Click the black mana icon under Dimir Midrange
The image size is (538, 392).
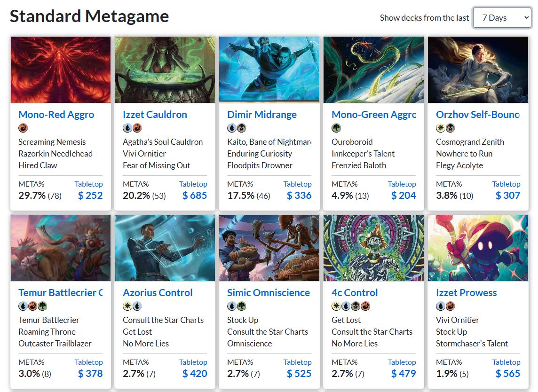pos(241,128)
